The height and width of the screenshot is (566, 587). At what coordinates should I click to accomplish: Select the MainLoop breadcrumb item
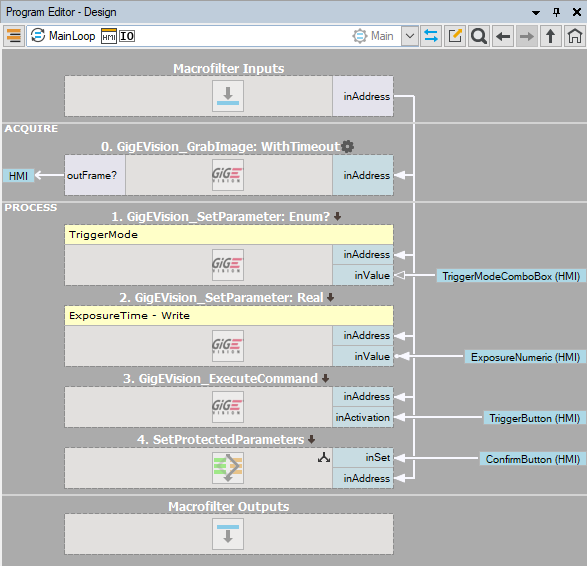(x=63, y=36)
